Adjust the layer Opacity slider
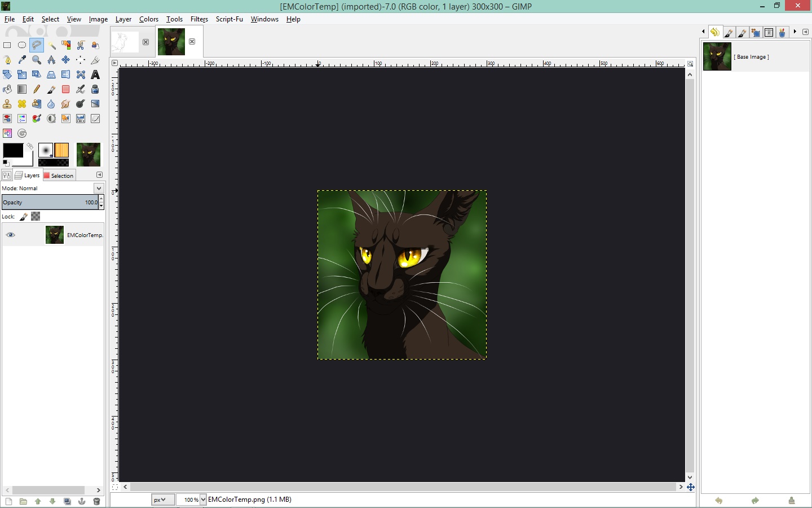Viewport: 812px width, 508px height. tap(50, 202)
